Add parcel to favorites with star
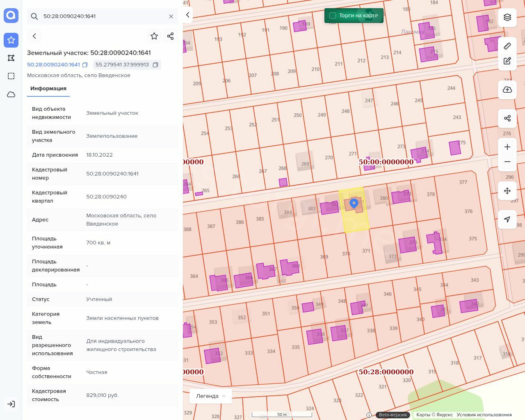 154,36
